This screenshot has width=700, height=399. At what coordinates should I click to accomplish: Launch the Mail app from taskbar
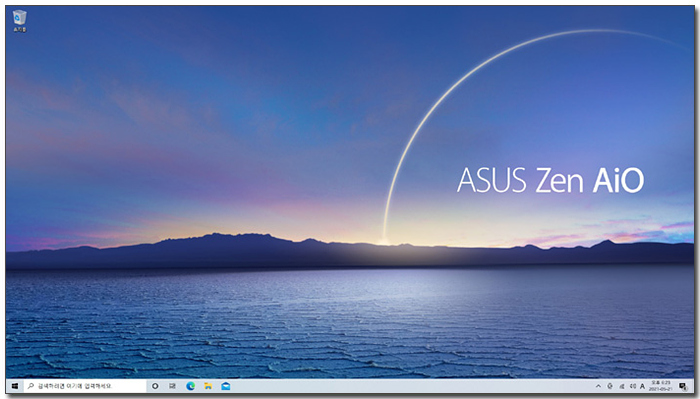click(x=226, y=386)
